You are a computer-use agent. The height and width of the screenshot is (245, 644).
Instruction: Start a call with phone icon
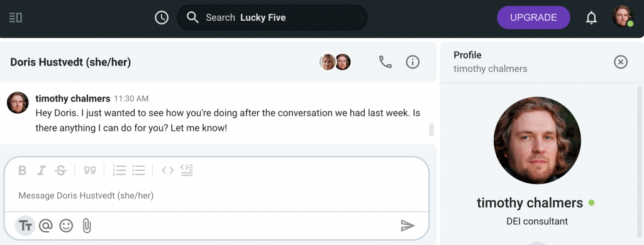pos(385,62)
